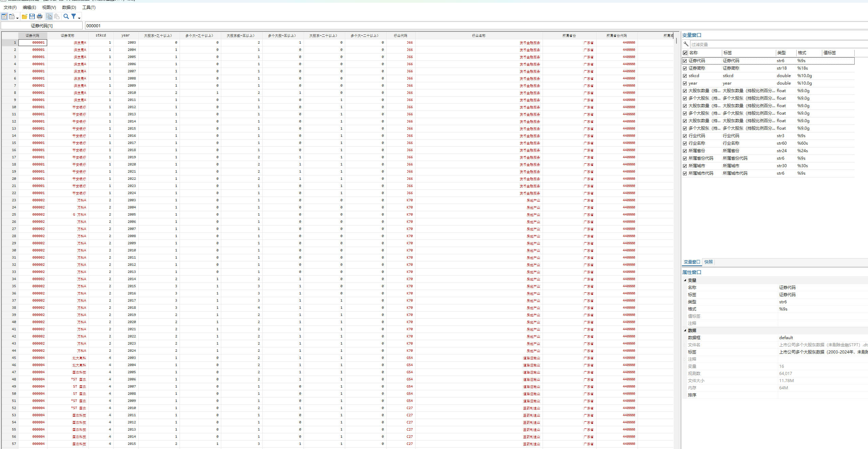868x449 pixels.
Task: Collapse the 数据 section in properties panel
Action: click(685, 330)
